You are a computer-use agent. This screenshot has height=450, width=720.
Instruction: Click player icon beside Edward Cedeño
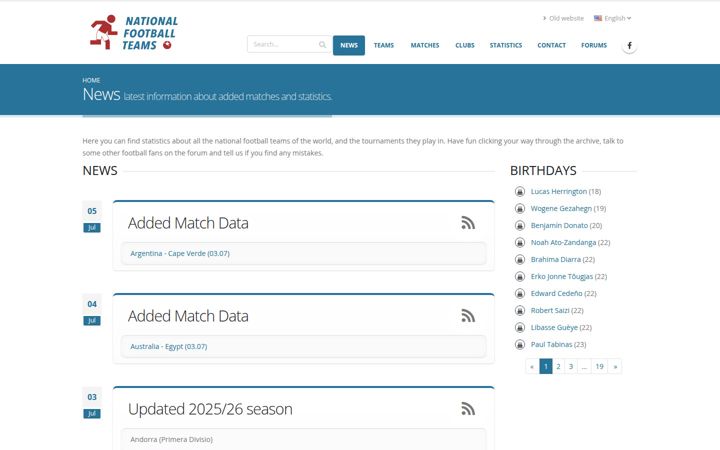point(520,293)
